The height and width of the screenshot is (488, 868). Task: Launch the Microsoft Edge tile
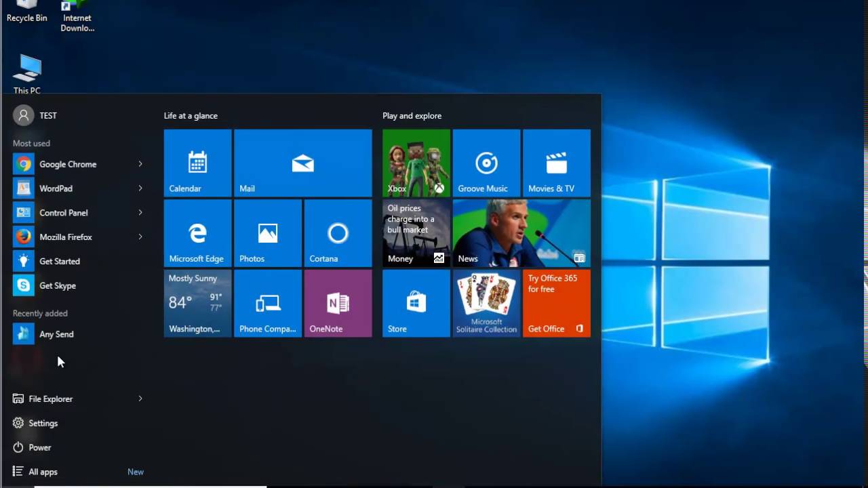point(197,233)
